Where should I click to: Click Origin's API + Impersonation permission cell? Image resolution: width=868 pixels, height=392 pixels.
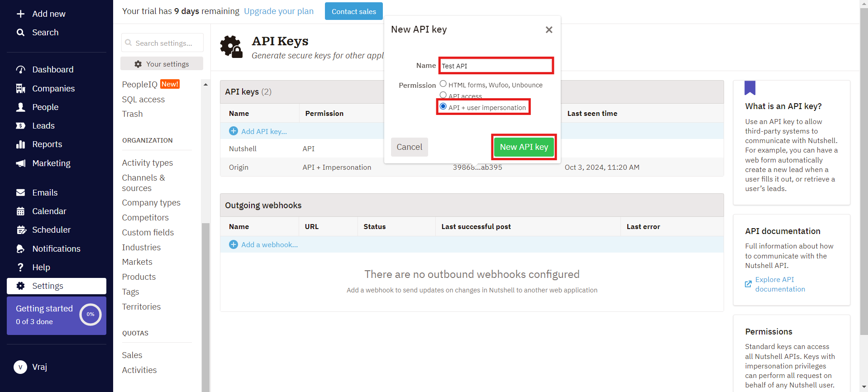[x=337, y=167]
